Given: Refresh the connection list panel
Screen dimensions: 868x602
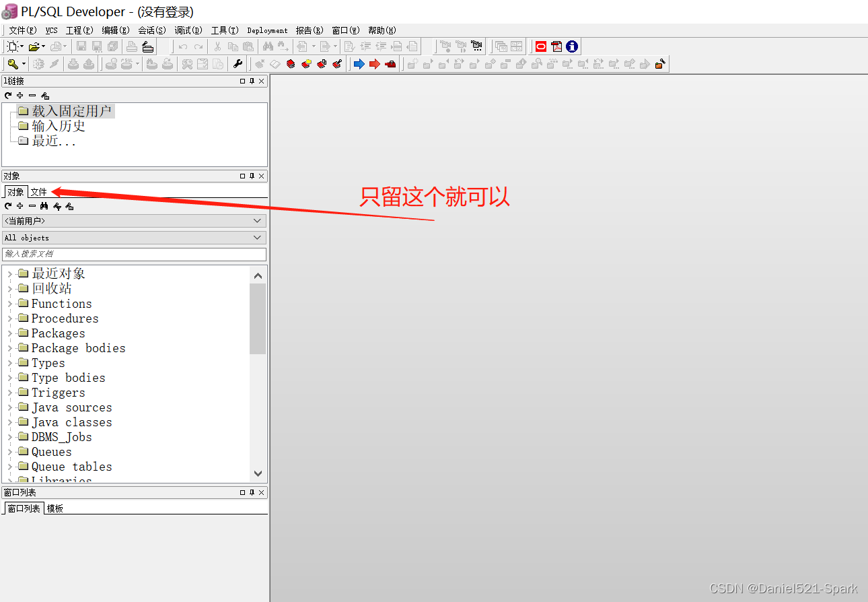Looking at the screenshot, I should point(7,96).
